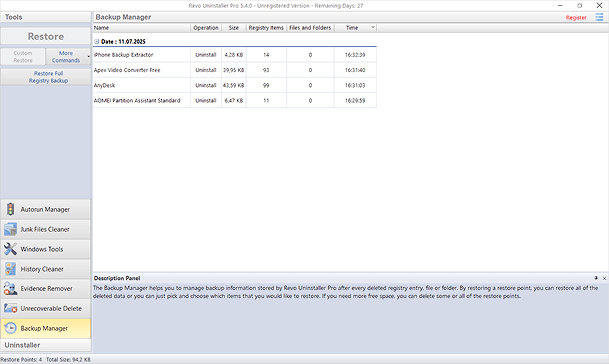The height and width of the screenshot is (364, 609).
Task: Maximize the Revo Uninstaller window
Action: [579, 5]
